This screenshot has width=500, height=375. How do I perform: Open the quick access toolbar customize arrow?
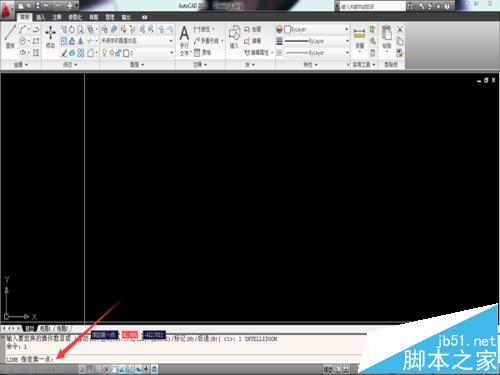click(77, 6)
